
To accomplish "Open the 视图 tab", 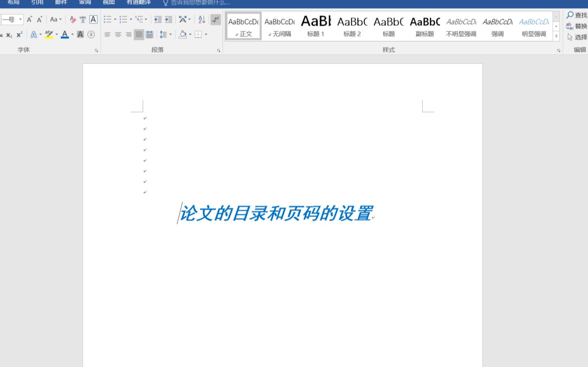I will pos(109,2).
